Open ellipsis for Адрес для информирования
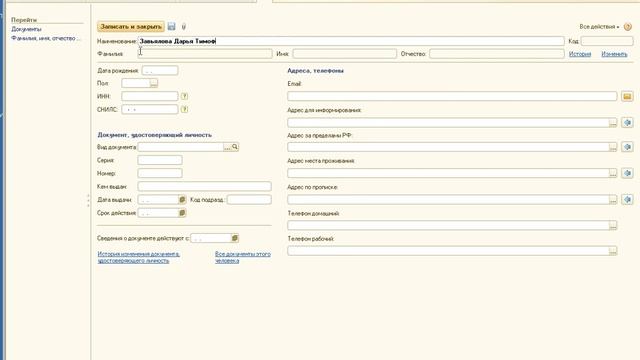The height and width of the screenshot is (360, 640). click(613, 123)
